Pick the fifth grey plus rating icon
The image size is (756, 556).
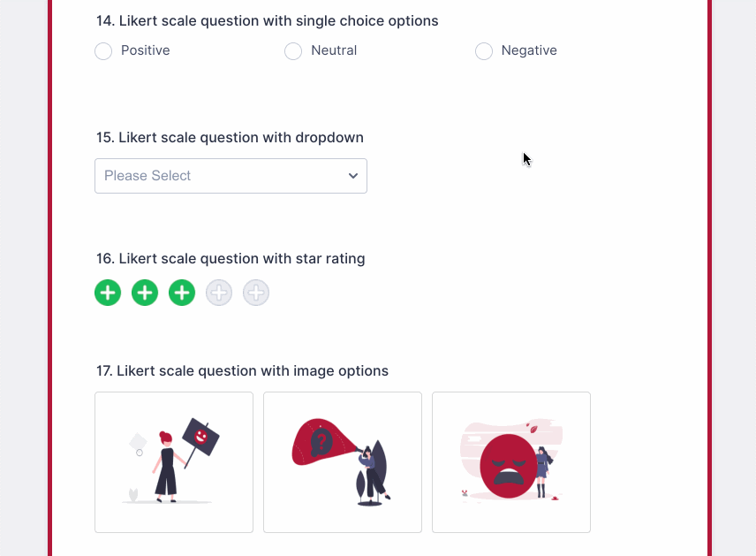(x=256, y=293)
